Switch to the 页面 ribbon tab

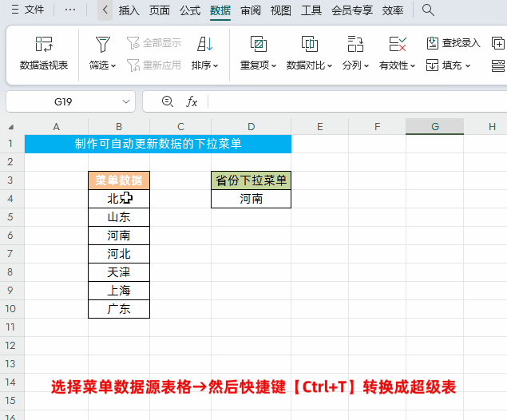point(160,10)
